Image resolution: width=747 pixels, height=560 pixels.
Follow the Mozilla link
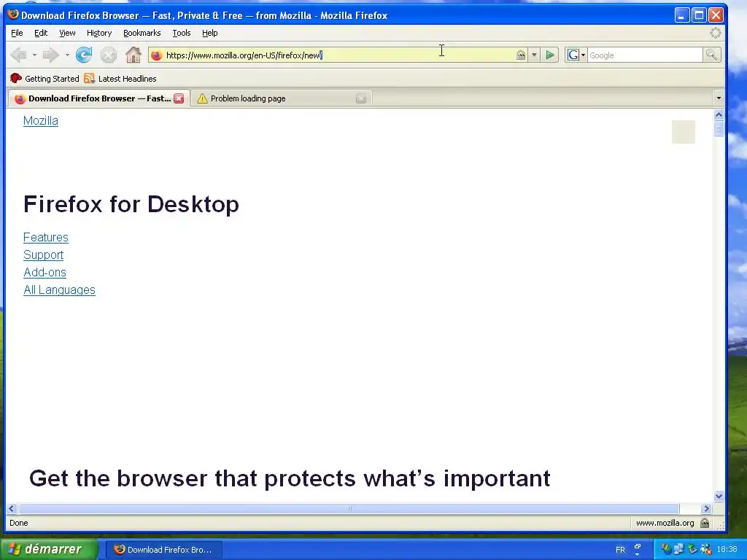pos(41,121)
